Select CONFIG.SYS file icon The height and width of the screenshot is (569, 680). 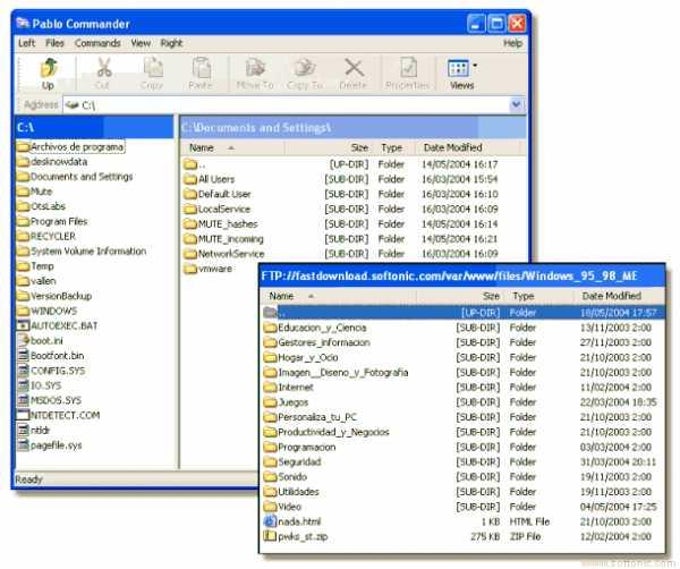(23, 371)
